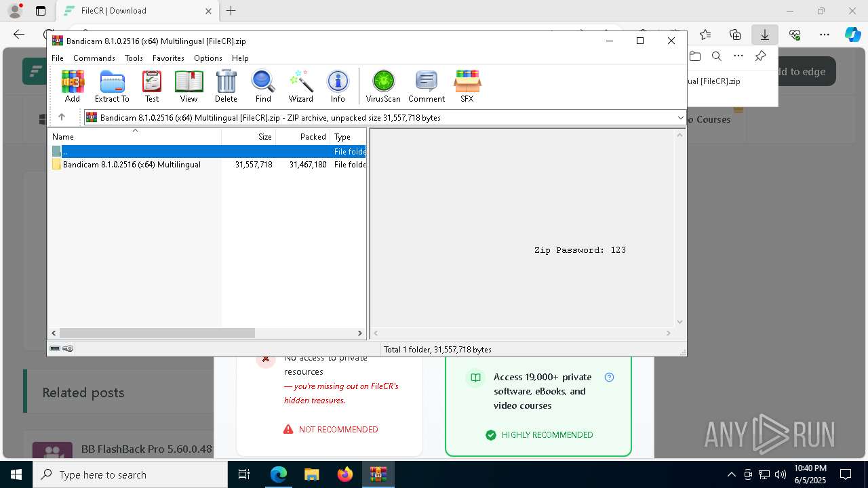This screenshot has width=868, height=488.
Task: Sort files by Size column header
Action: pyautogui.click(x=249, y=136)
